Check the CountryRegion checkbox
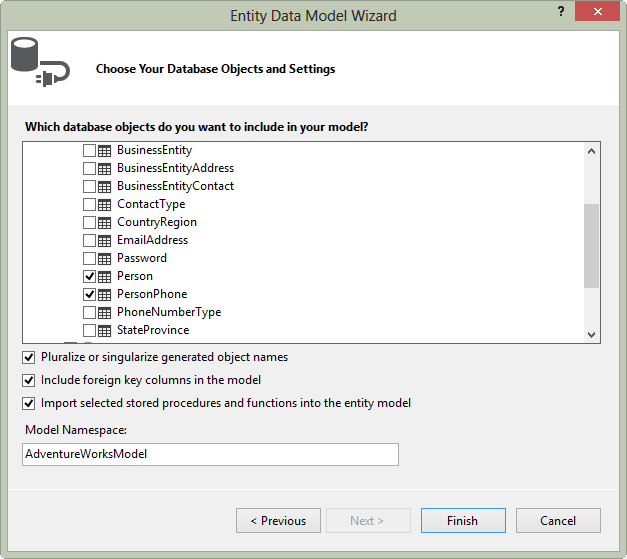Viewport: 627px width, 559px height. coord(89,223)
